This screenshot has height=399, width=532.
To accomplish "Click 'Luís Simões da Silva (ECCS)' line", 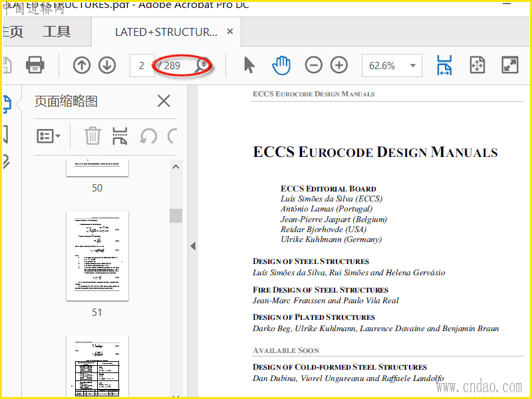I will [x=331, y=199].
